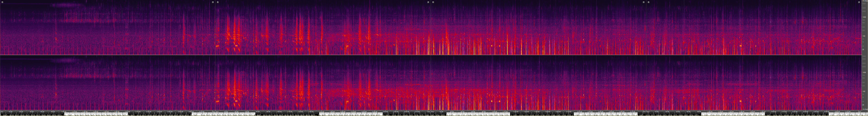
Task: Select the second clip's fade-in handle
Action: coord(218,2)
